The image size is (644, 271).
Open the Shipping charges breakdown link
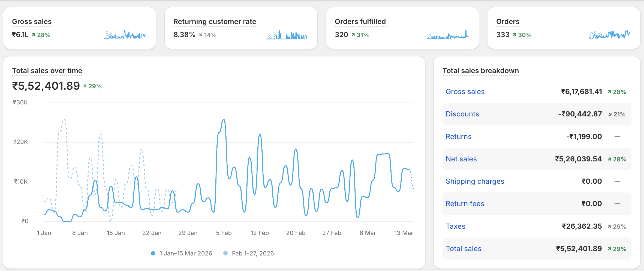(475, 181)
